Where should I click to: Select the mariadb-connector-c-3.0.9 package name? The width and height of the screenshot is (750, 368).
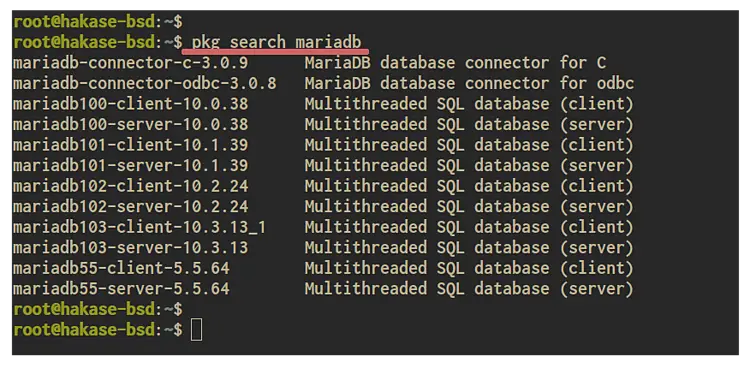tap(130, 63)
